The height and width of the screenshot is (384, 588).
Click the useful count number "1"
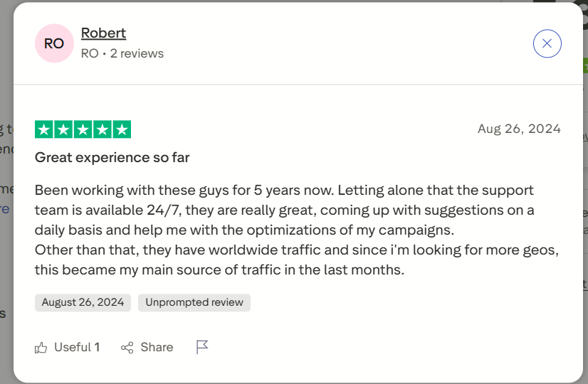pos(97,348)
